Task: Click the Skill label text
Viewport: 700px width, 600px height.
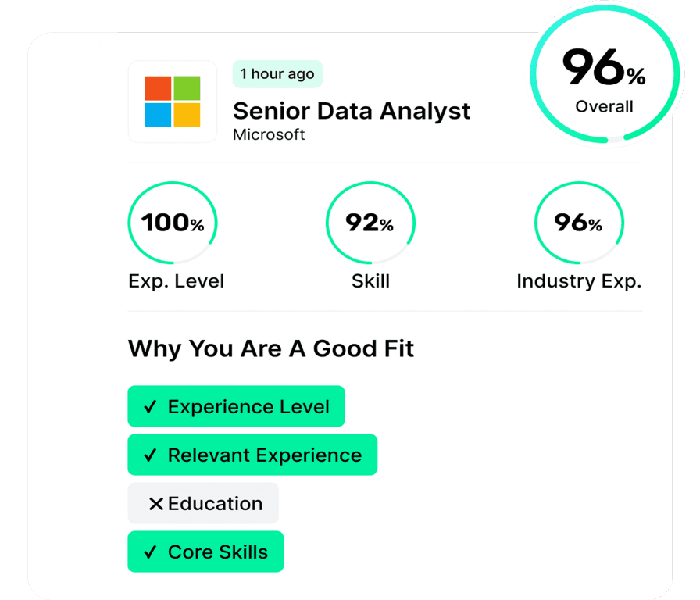Action: pos(370,281)
